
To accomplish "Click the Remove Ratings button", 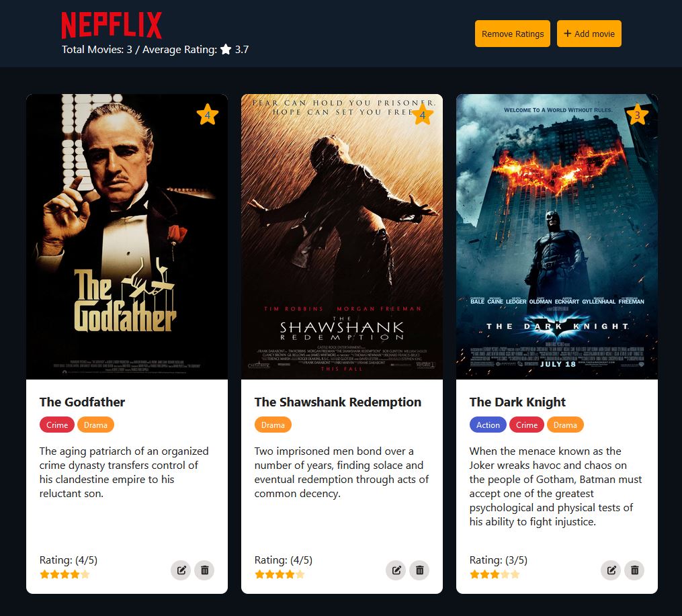I will pos(512,34).
